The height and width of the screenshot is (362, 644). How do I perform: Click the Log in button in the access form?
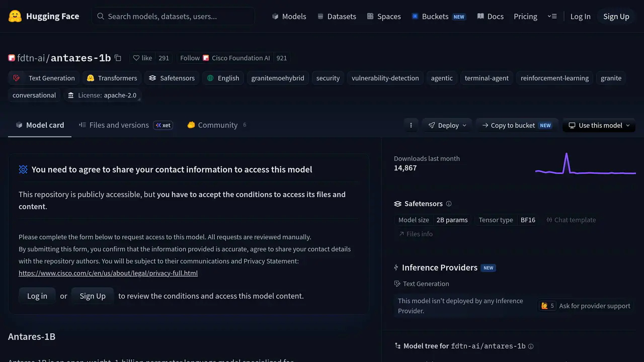click(37, 296)
